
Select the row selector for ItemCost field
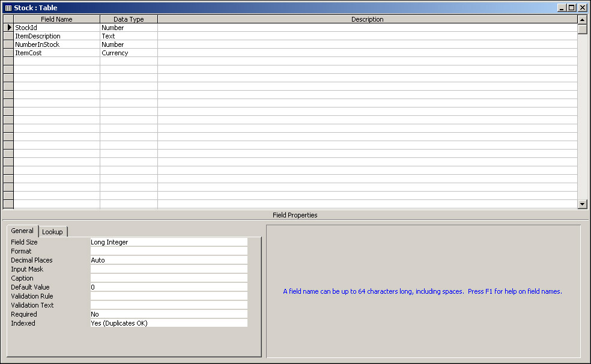pyautogui.click(x=9, y=53)
